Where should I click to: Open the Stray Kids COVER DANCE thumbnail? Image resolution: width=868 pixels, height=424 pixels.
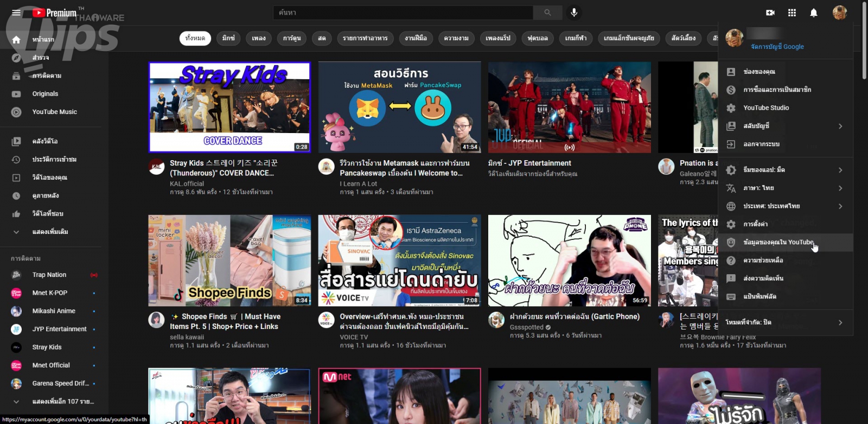[x=229, y=107]
